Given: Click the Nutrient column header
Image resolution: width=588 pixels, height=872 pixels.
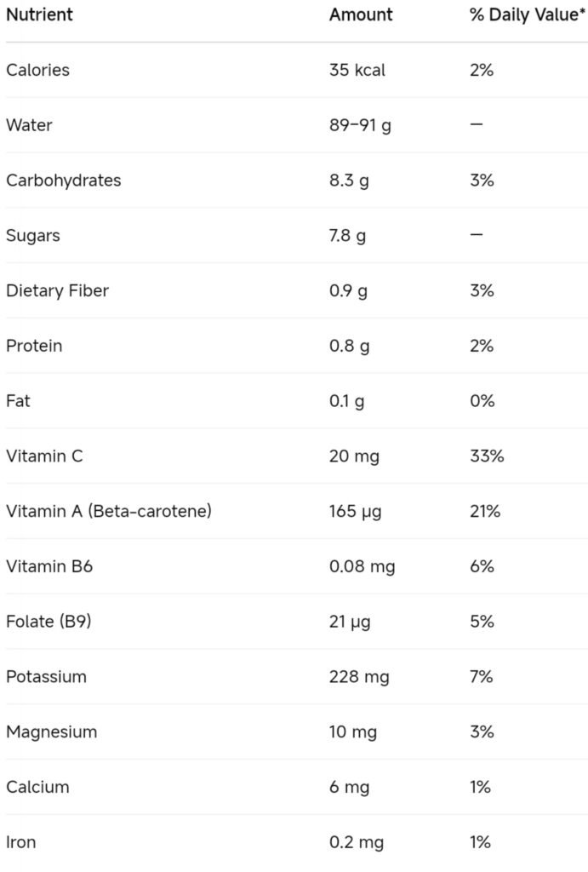Looking at the screenshot, I should [39, 14].
